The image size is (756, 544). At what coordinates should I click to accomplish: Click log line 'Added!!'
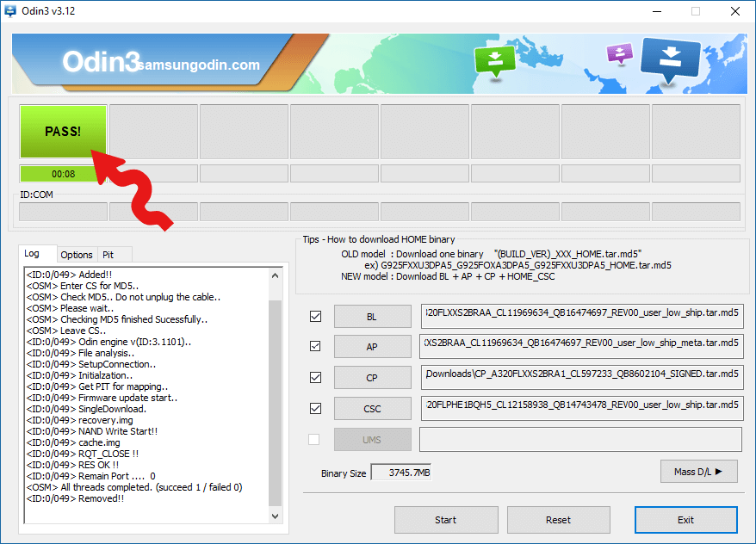pyautogui.click(x=69, y=275)
